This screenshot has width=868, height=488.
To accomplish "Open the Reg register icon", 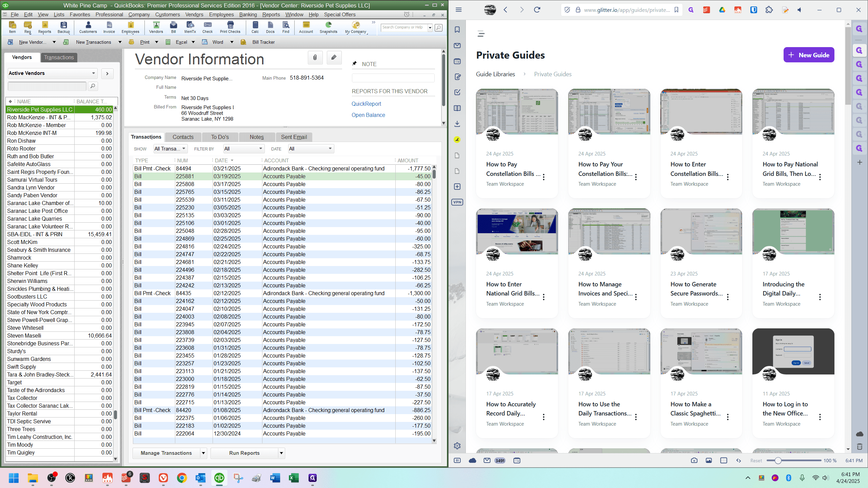I will click(x=28, y=27).
